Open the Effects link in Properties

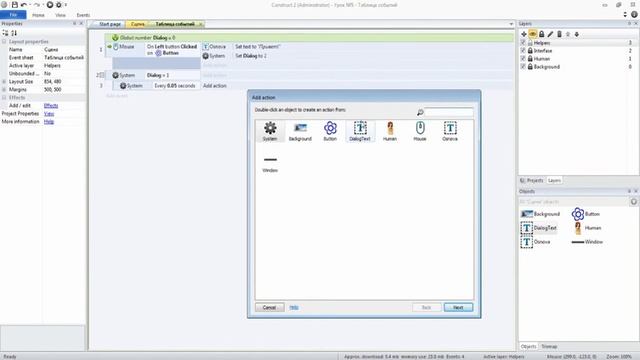point(51,106)
